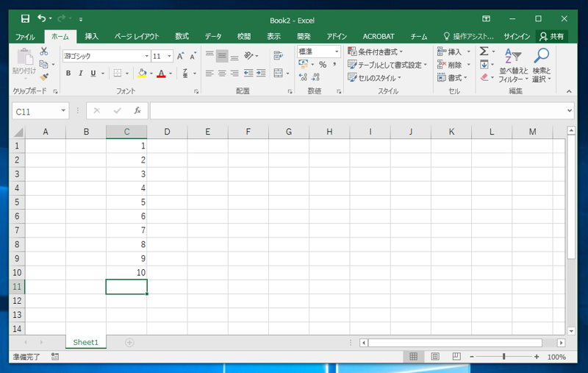
Task: Open the ファイル tab
Action: (x=25, y=36)
